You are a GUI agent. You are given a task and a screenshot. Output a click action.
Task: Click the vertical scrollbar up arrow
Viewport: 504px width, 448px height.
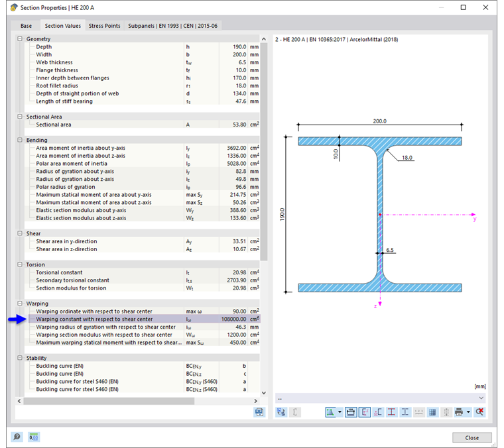[264, 39]
